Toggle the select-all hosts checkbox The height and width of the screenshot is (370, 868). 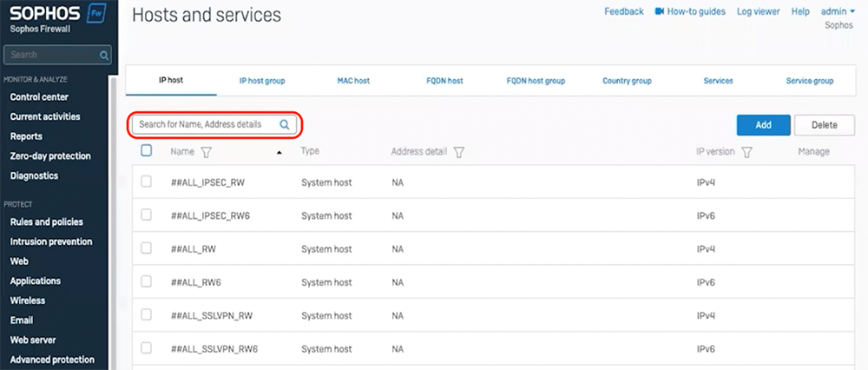tap(147, 151)
